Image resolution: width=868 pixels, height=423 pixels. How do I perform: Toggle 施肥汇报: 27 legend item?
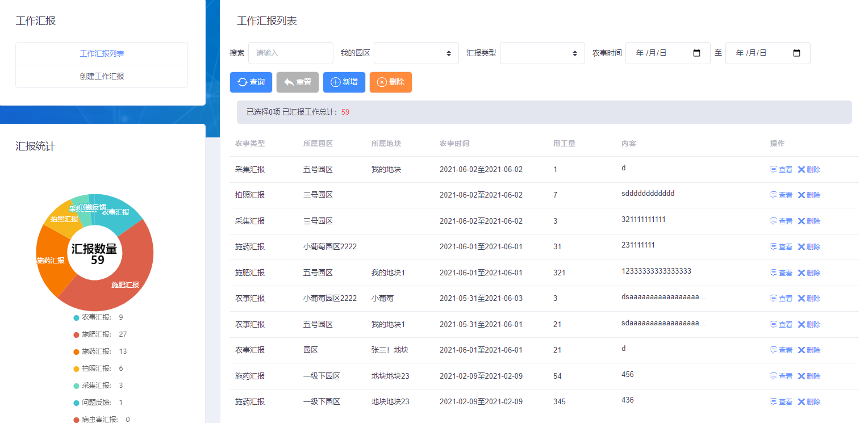pyautogui.click(x=100, y=334)
